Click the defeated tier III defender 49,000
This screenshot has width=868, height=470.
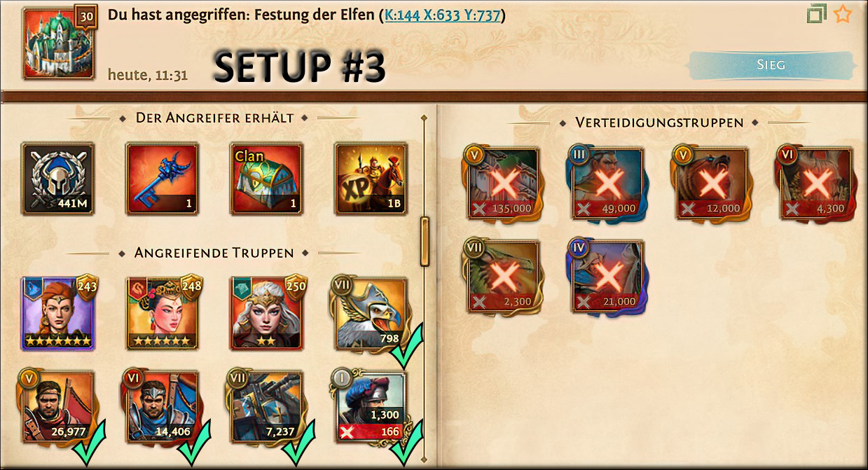[607, 183]
